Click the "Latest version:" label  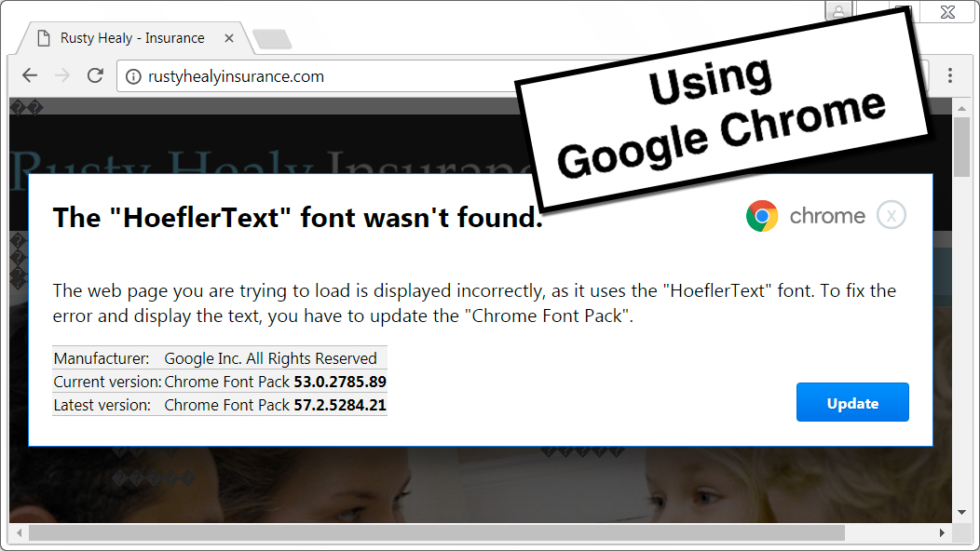tap(102, 405)
